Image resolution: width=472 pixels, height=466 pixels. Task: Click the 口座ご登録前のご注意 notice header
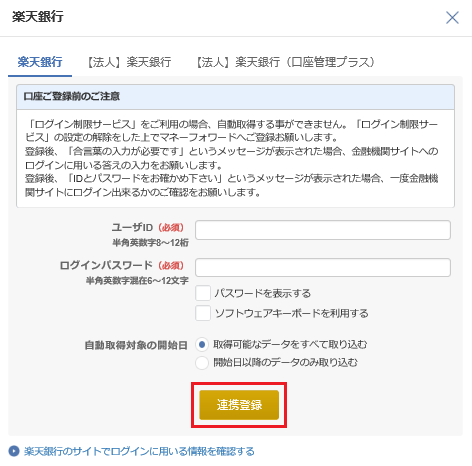point(235,97)
